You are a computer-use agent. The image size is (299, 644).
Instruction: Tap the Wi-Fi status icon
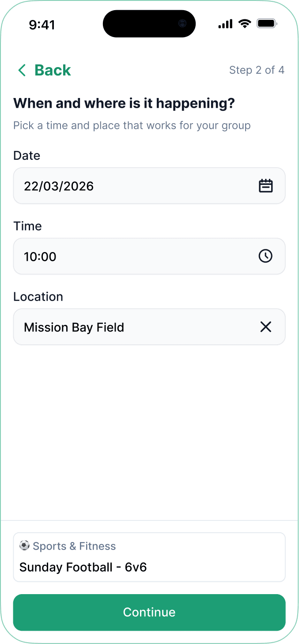click(245, 24)
